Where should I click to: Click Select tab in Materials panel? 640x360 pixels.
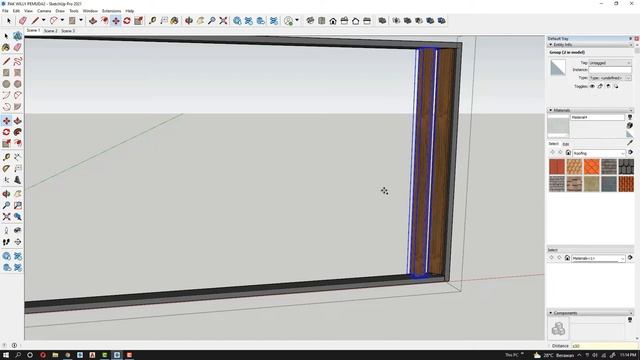coord(553,144)
